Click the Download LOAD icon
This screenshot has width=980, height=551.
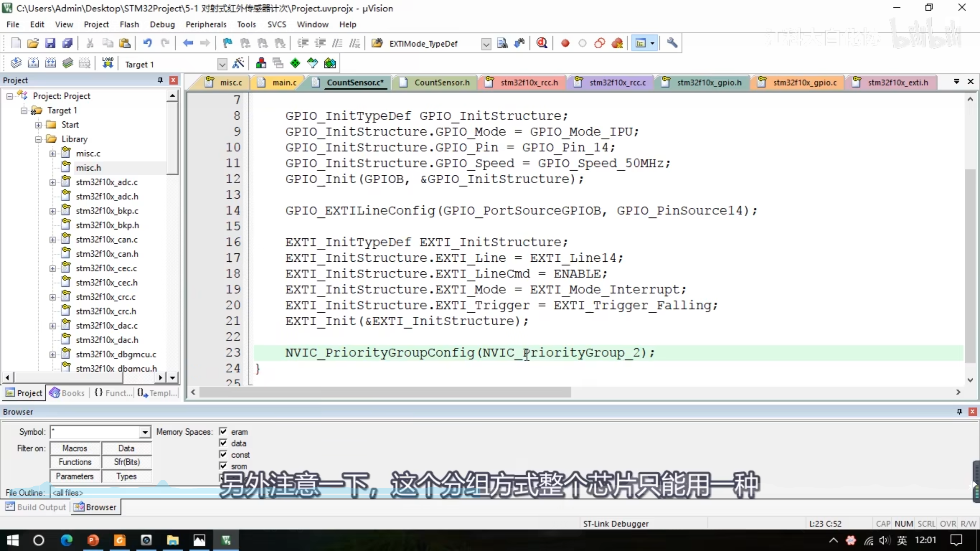[108, 64]
